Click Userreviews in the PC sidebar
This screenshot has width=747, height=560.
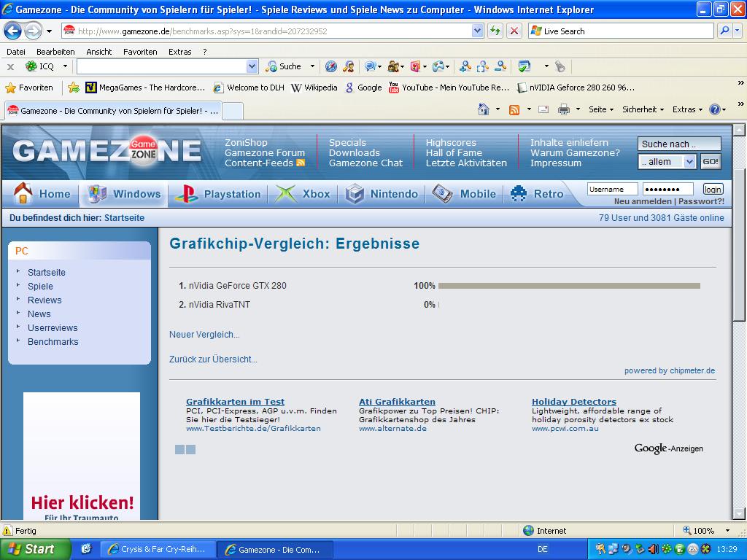click(x=53, y=327)
